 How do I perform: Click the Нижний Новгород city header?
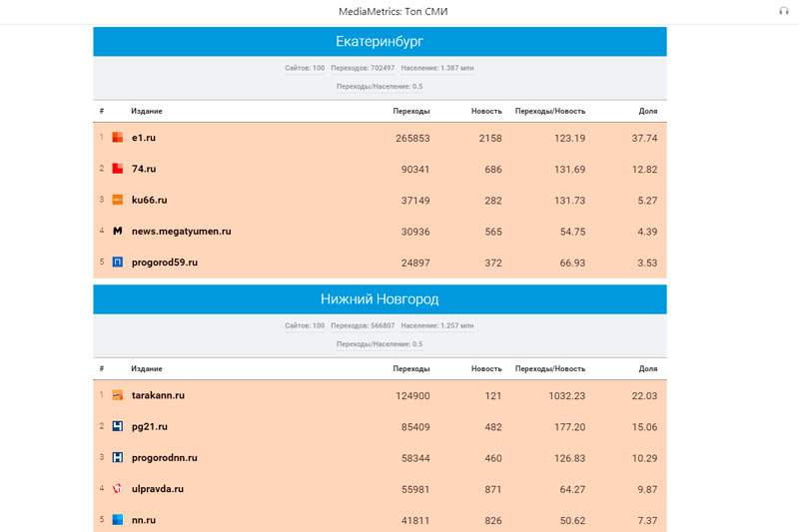(380, 298)
